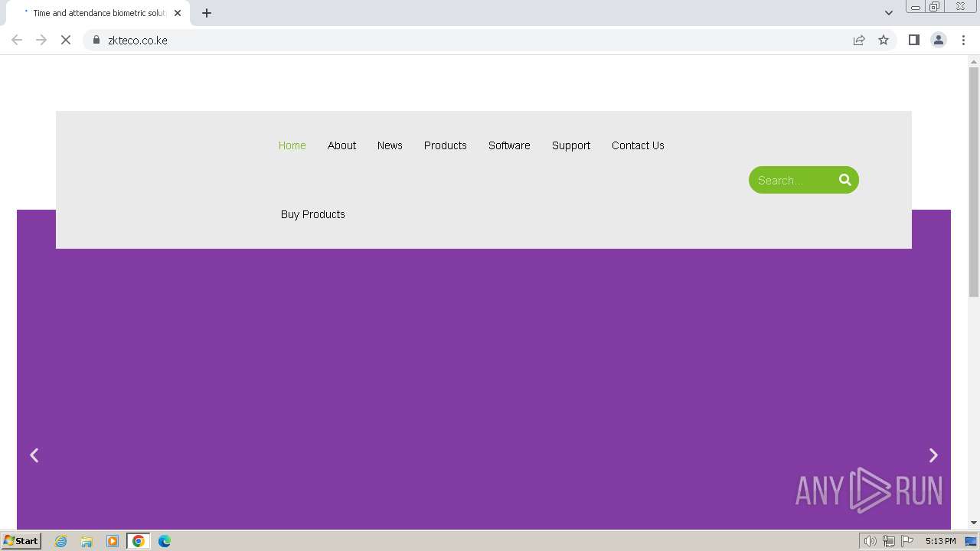This screenshot has height=551, width=980.
Task: Open Action Center flag icon
Action: coord(907,541)
